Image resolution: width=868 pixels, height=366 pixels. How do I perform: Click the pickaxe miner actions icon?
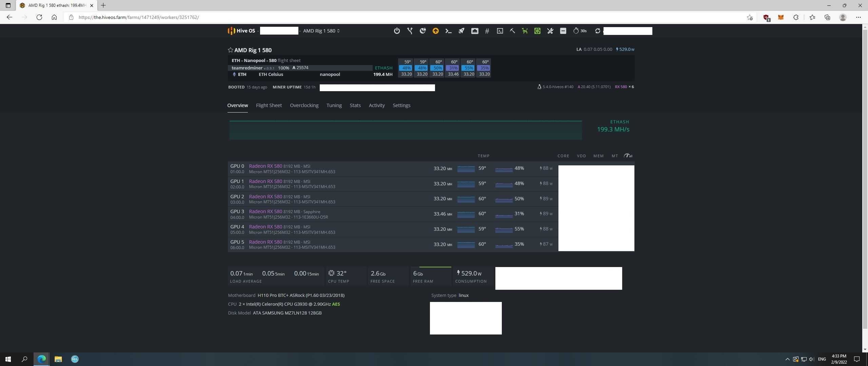pyautogui.click(x=512, y=31)
